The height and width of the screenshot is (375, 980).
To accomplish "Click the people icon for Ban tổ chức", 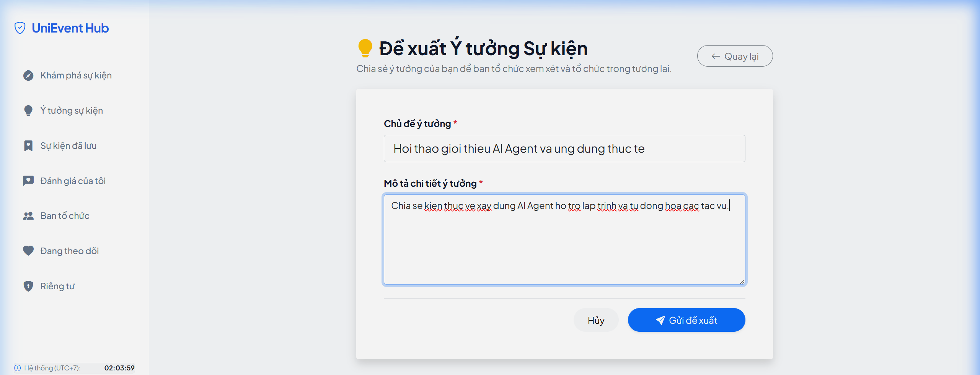I will pos(28,216).
